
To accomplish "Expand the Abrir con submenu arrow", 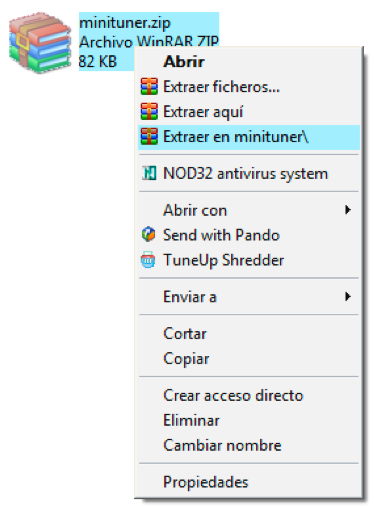I will (348, 210).
